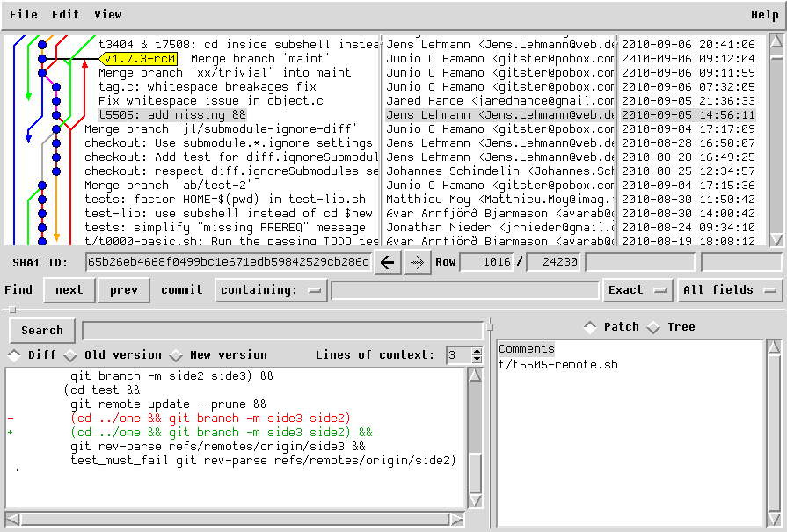This screenshot has height=532, width=787.
Task: Click the file list up-arrow scroll button
Action: coord(774,346)
